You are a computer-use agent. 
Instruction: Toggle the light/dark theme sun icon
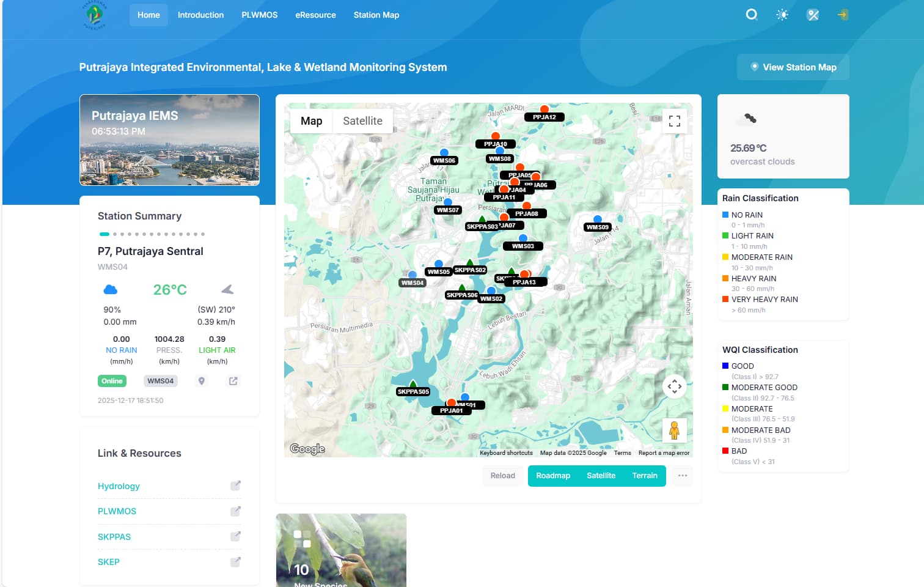point(782,15)
